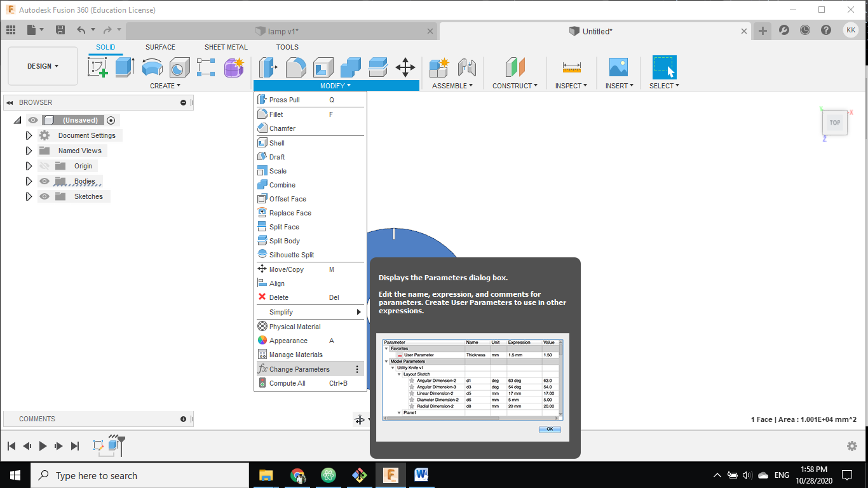Viewport: 868px width, 488px height.
Task: Switch to the lamp v1* document tab
Action: coord(282,31)
